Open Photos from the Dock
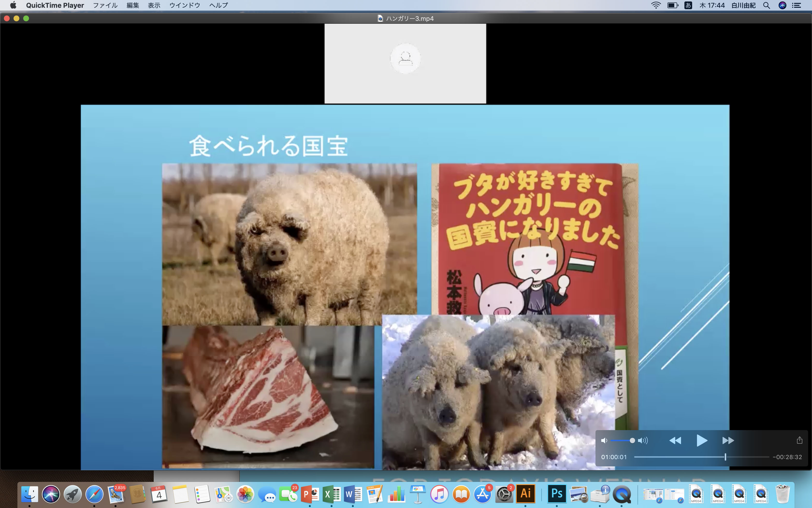Viewport: 812px width, 508px height. point(245,494)
